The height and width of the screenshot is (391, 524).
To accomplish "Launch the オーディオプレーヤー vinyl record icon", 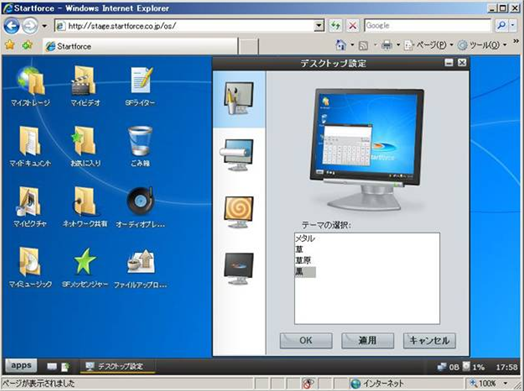I will point(141,201).
